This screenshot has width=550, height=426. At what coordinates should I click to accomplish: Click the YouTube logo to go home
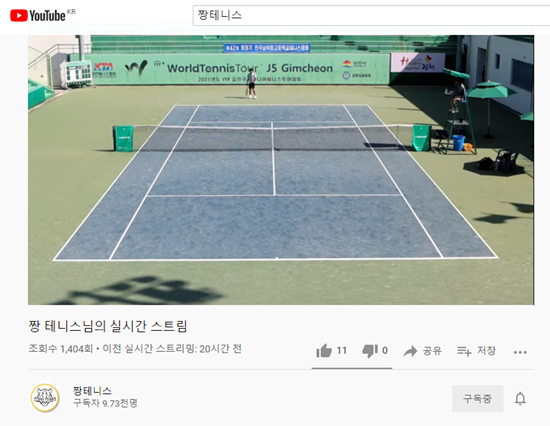click(38, 15)
